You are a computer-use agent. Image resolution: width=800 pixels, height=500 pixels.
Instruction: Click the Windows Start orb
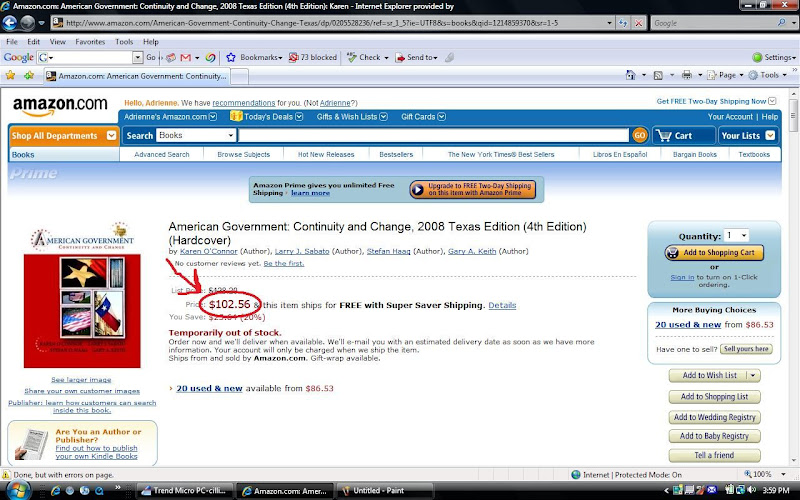click(x=17, y=490)
